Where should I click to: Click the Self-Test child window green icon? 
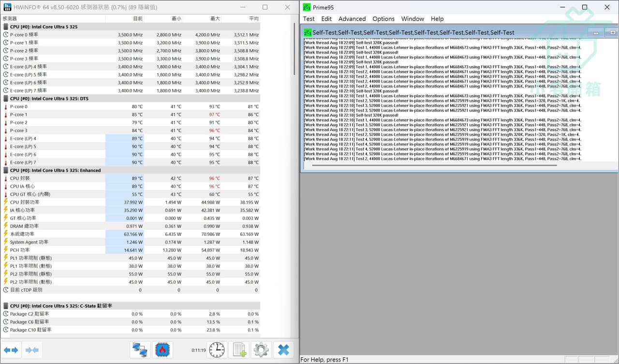click(x=308, y=32)
